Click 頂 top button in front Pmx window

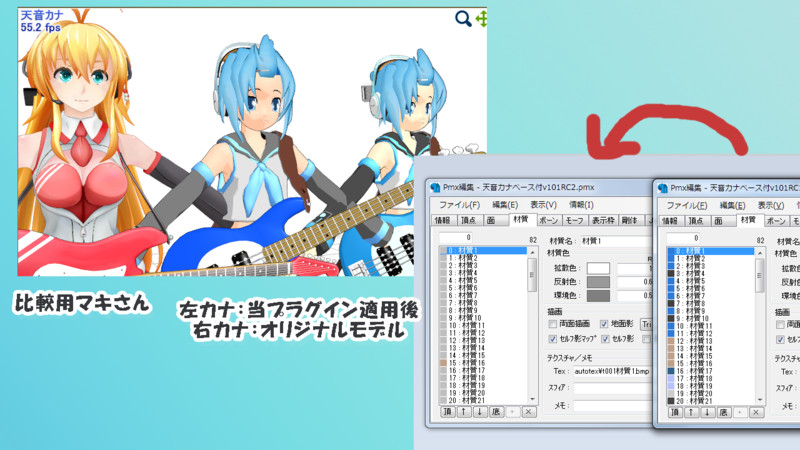pos(674,412)
